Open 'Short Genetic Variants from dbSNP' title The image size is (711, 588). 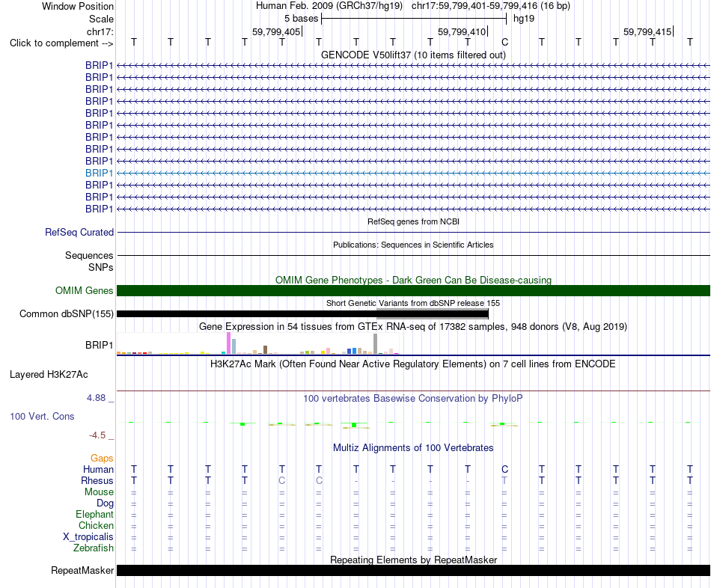tap(413, 303)
